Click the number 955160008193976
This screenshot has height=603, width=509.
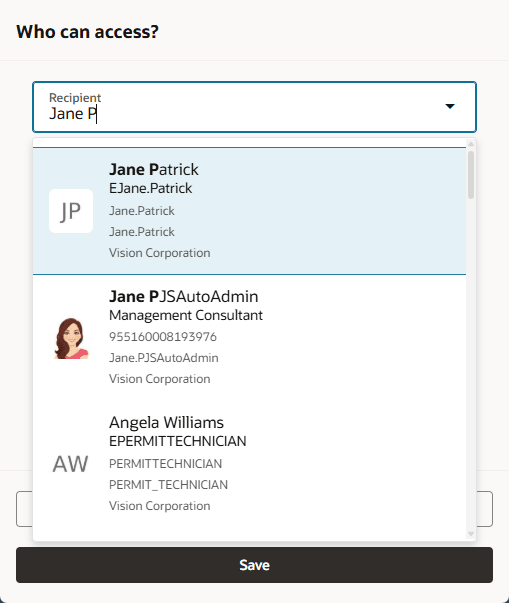pos(163,337)
